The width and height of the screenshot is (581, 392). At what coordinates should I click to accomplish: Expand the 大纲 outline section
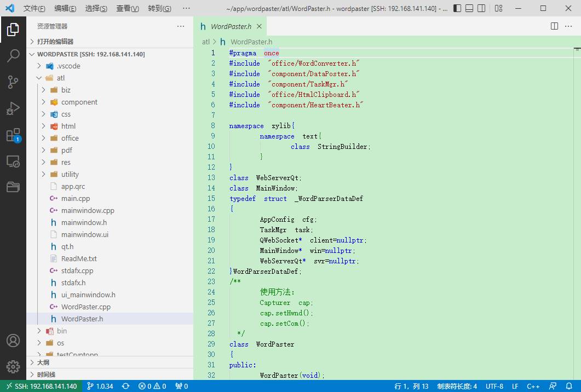(x=43, y=362)
